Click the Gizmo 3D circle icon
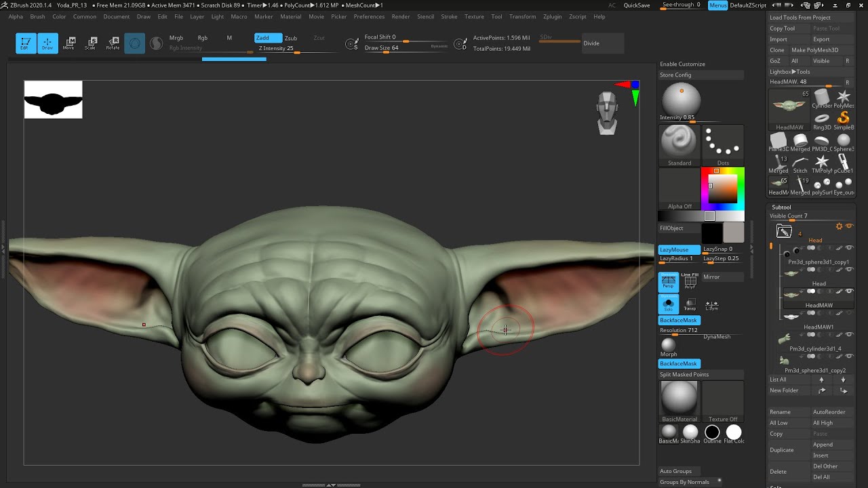 coord(134,43)
